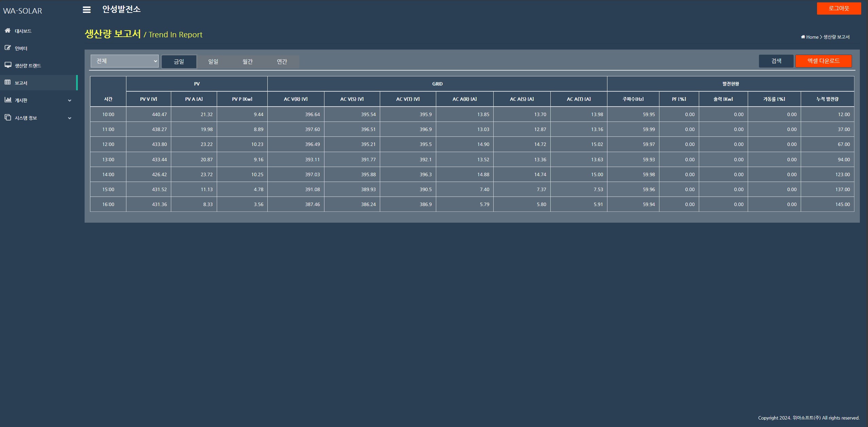Click the system info copy icon
The width and height of the screenshot is (868, 427).
7,117
